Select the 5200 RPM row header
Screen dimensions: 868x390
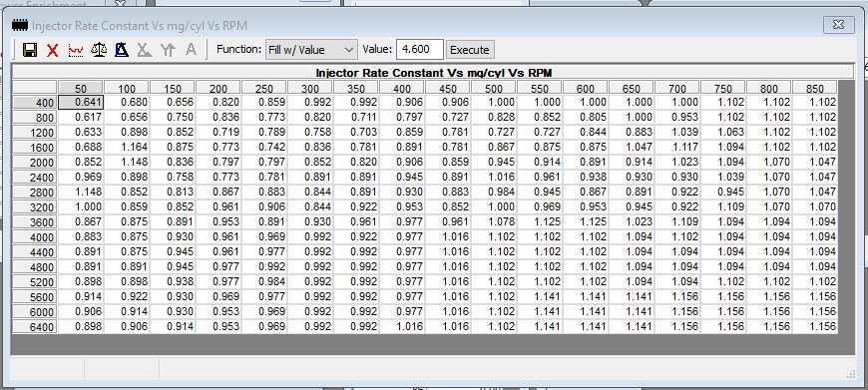[x=35, y=281]
